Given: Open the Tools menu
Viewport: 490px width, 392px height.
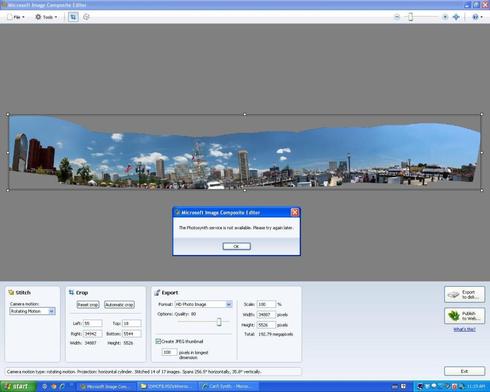Looking at the screenshot, I should click(46, 17).
